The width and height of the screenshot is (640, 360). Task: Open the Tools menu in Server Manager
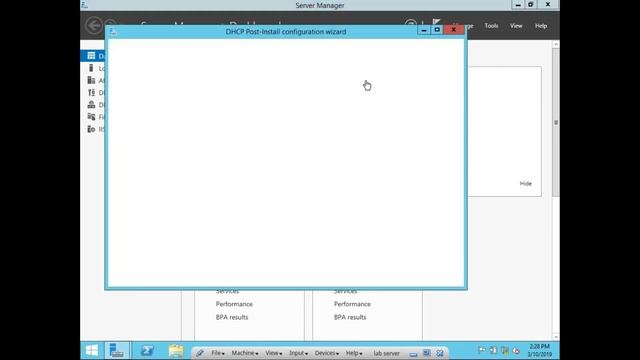[491, 26]
